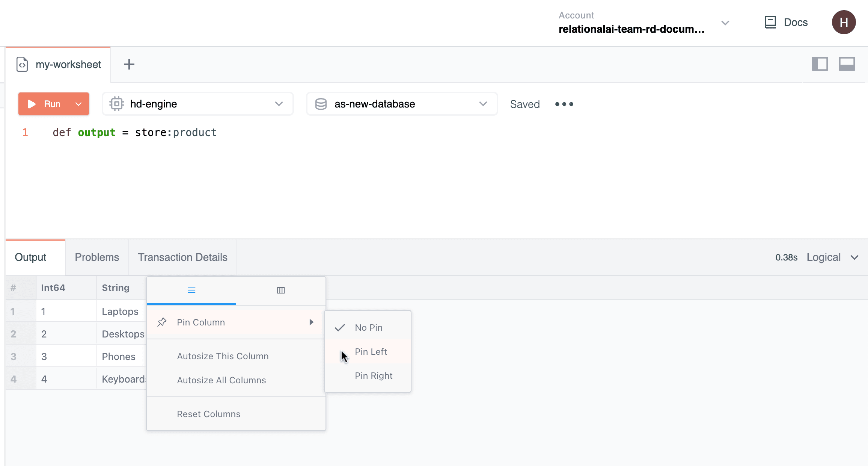Expand the Account selector chevron
The height and width of the screenshot is (466, 868).
[725, 23]
